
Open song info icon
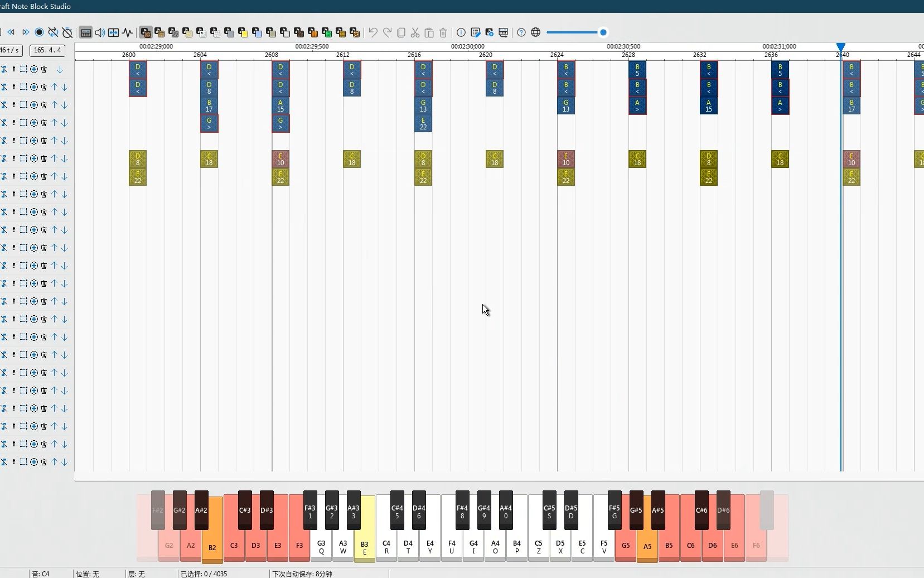(x=461, y=32)
